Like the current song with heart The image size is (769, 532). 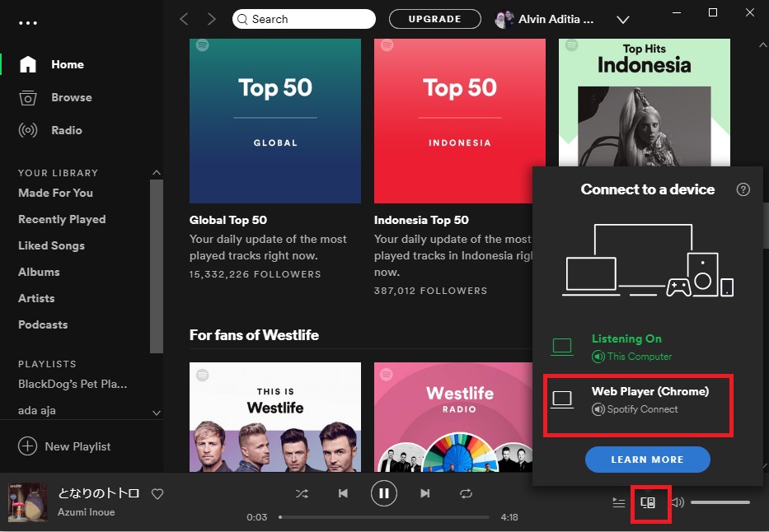[x=157, y=494]
